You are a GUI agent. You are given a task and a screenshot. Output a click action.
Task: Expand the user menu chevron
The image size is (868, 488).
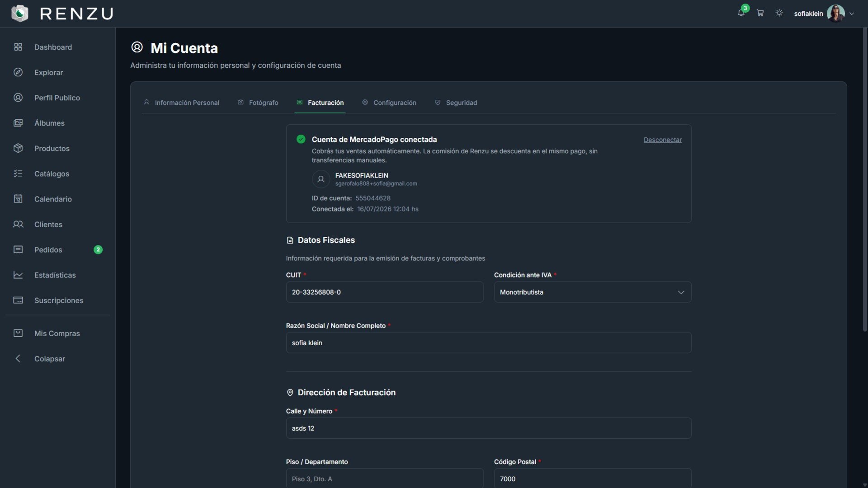coord(852,14)
